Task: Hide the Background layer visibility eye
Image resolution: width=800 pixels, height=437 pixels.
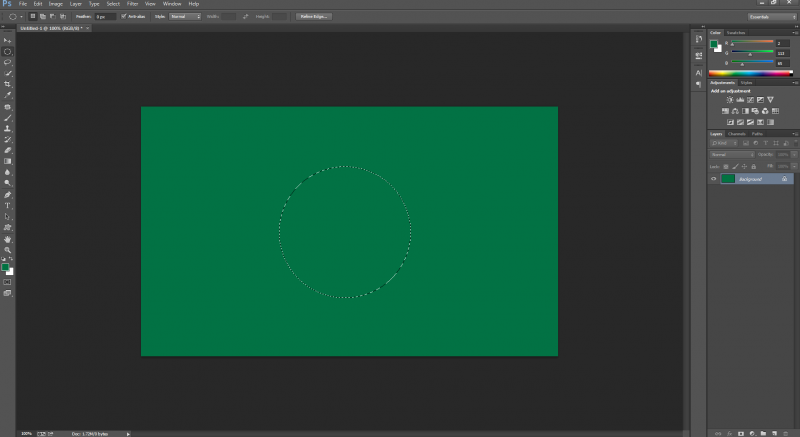Action: point(713,179)
